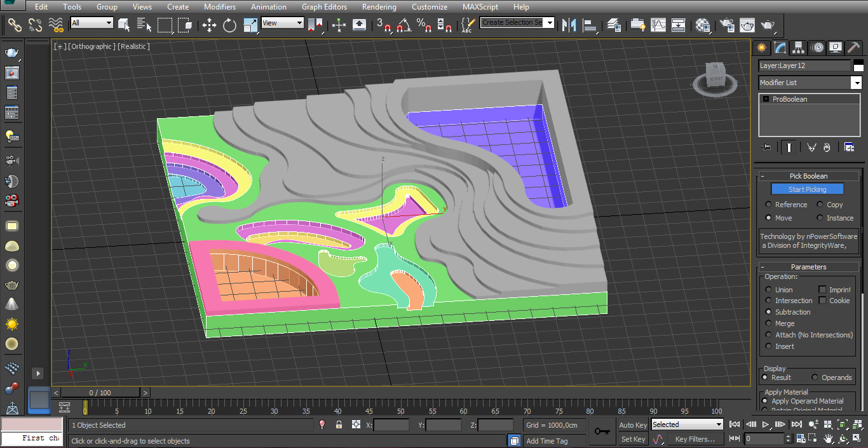This screenshot has height=448, width=868.
Task: Open the Key Filters button
Action: (695, 439)
